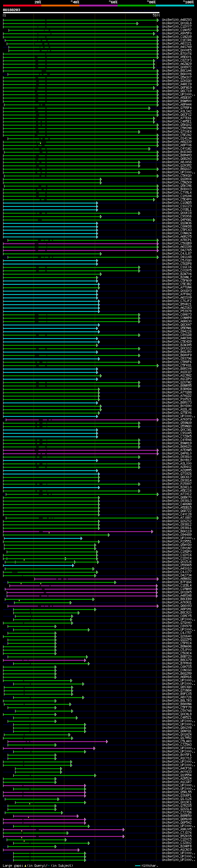Select the UniRef100_A7J887 label
The height and width of the screenshot is (868, 197).
tap(177, 518)
